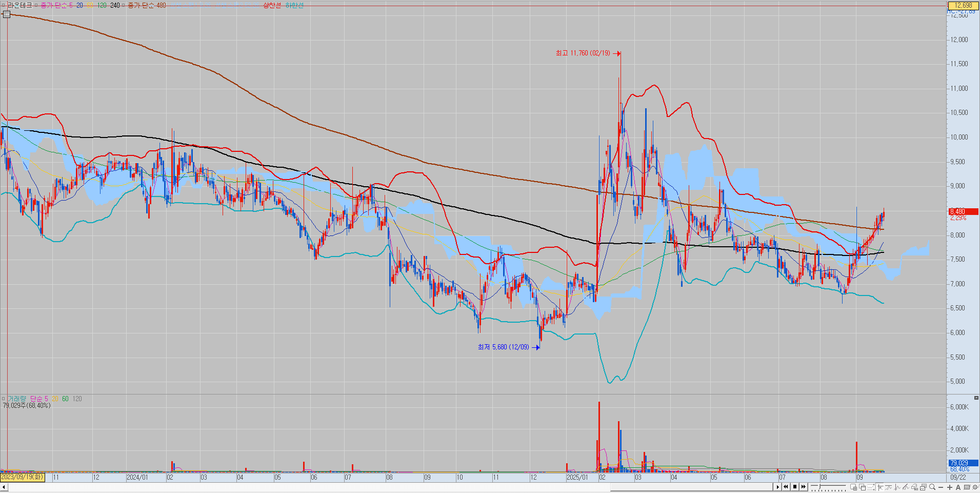Image resolution: width=980 pixels, height=493 pixels.
Task: Click the fast-forward button in the replay controls
Action: coord(804,487)
